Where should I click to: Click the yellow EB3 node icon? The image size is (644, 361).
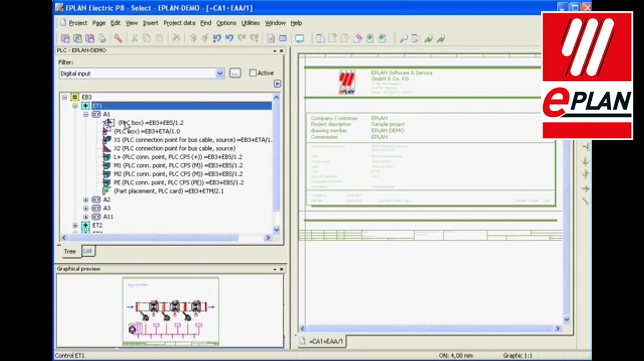click(x=74, y=97)
